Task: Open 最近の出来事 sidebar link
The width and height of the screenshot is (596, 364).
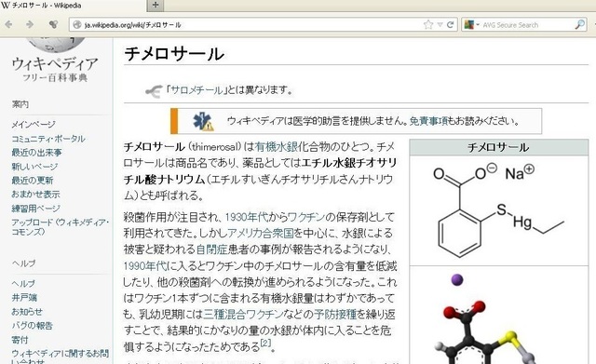Action: tap(36, 153)
